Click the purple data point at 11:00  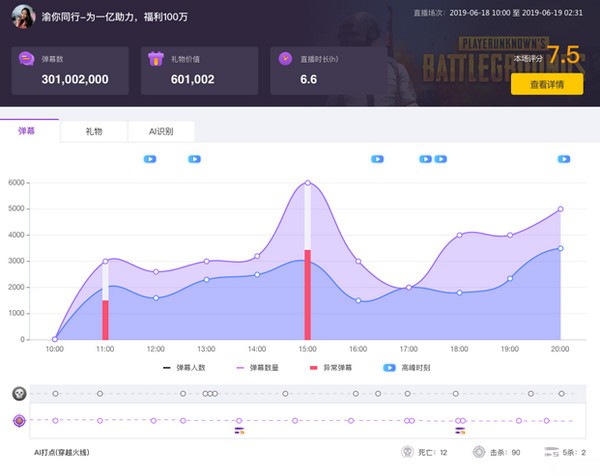coord(105,261)
